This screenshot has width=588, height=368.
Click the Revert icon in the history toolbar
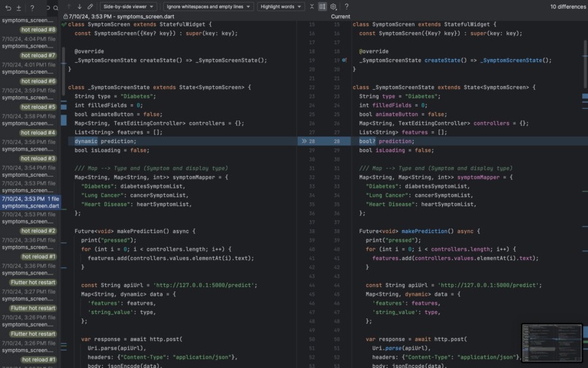click(8, 7)
